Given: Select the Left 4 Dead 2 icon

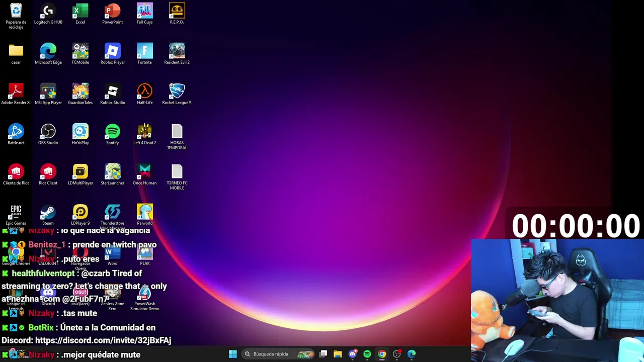Looking at the screenshot, I should pyautogui.click(x=145, y=135).
